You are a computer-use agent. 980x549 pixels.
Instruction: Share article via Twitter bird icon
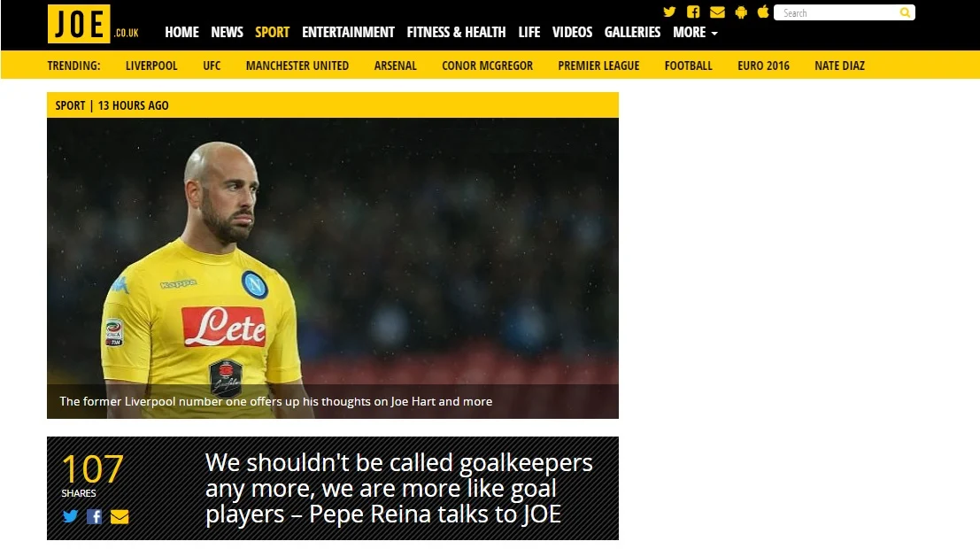(70, 516)
